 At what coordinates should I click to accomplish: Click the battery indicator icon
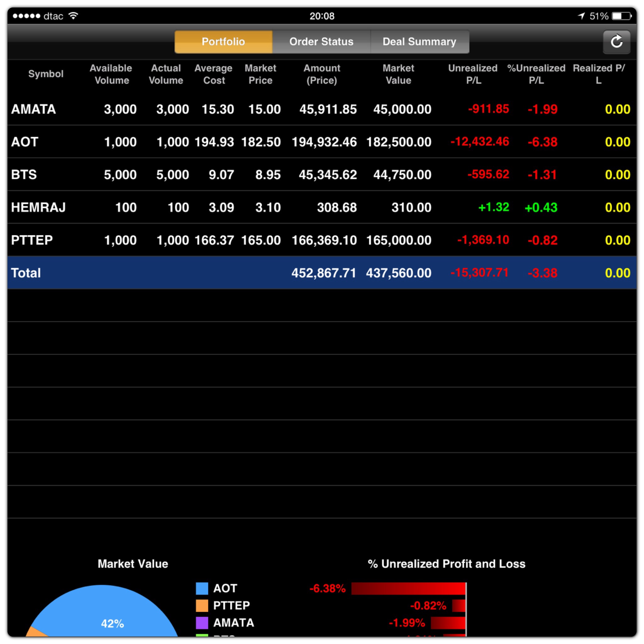[622, 16]
